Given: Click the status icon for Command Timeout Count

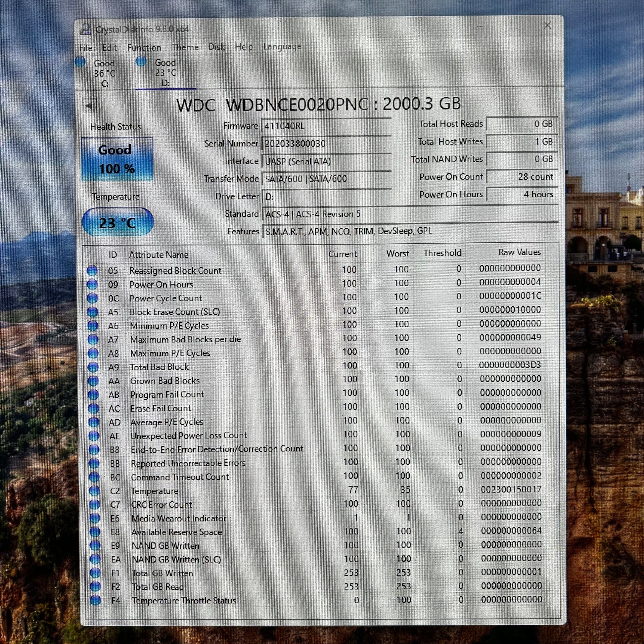Looking at the screenshot, I should 94,477.
